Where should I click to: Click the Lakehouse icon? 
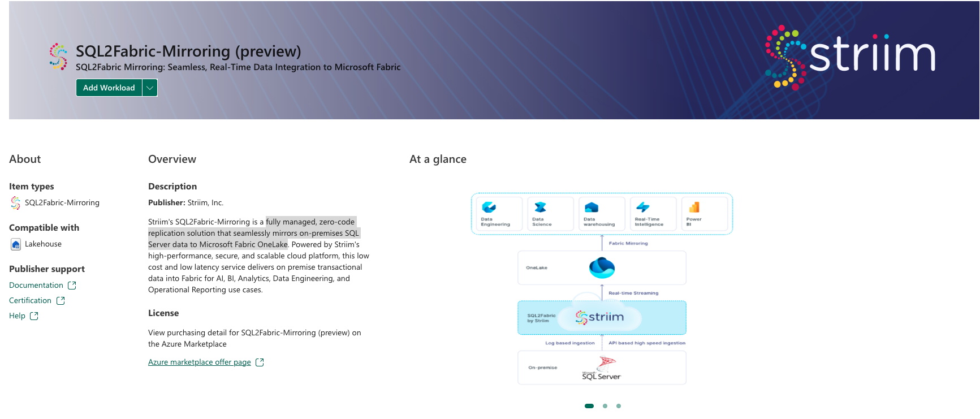coord(16,244)
